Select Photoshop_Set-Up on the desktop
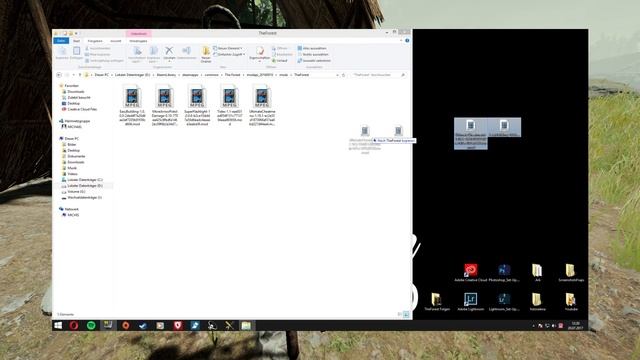The width and height of the screenshot is (640, 360). [x=504, y=273]
